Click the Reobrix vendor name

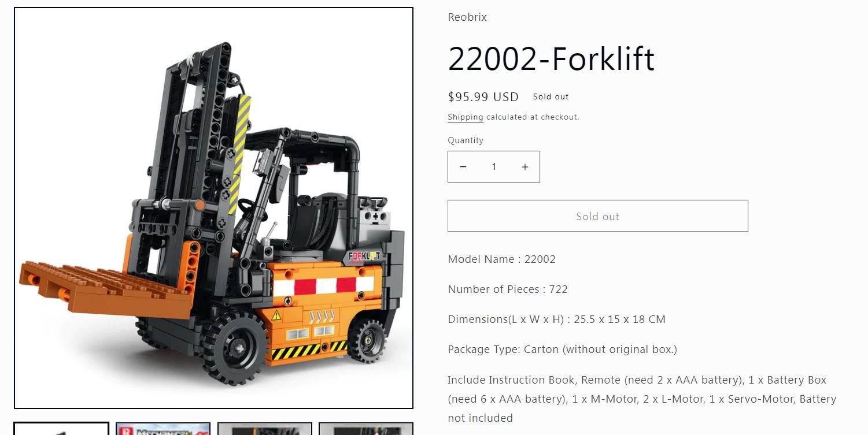pos(467,17)
